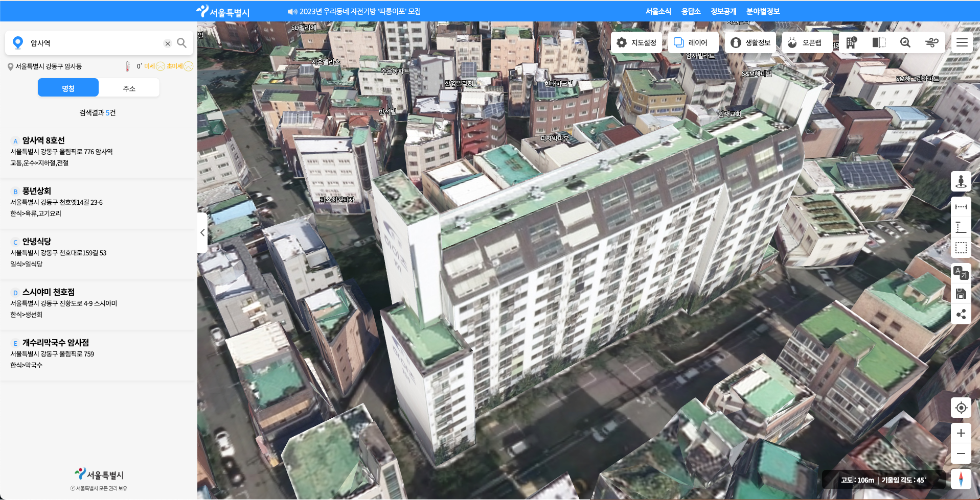Click the 암재교회 map label
Image resolution: width=980 pixels, height=500 pixels.
pyautogui.click(x=730, y=114)
